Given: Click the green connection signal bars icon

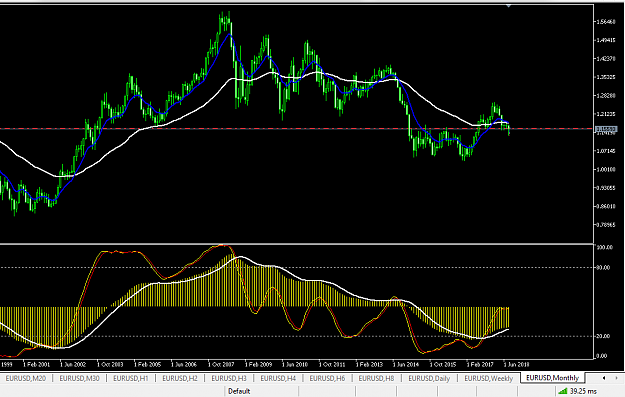Looking at the screenshot, I should click(x=562, y=391).
